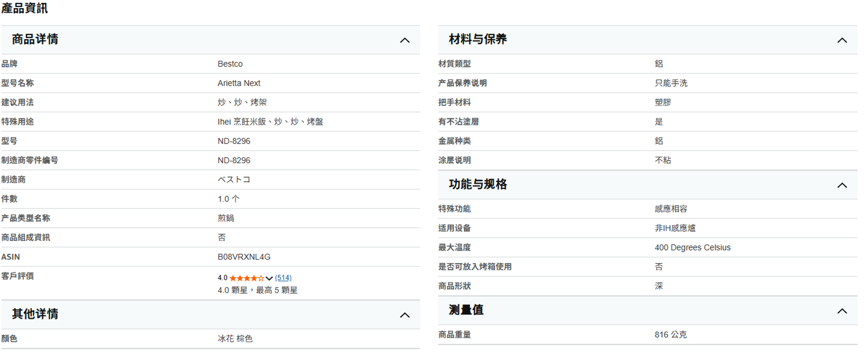Select the weight value 816 公克
The width and height of the screenshot is (868, 362).
[670, 335]
